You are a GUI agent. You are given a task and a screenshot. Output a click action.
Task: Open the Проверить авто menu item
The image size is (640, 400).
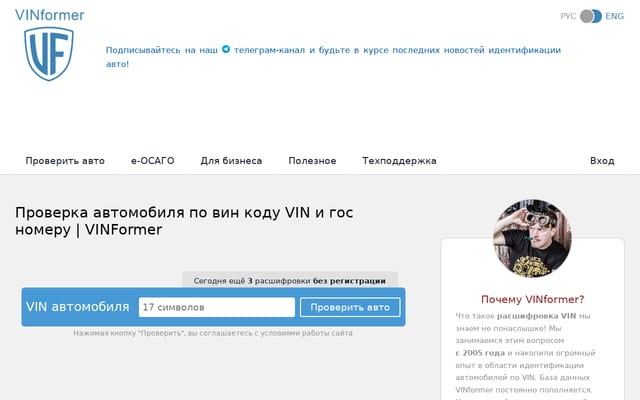65,161
